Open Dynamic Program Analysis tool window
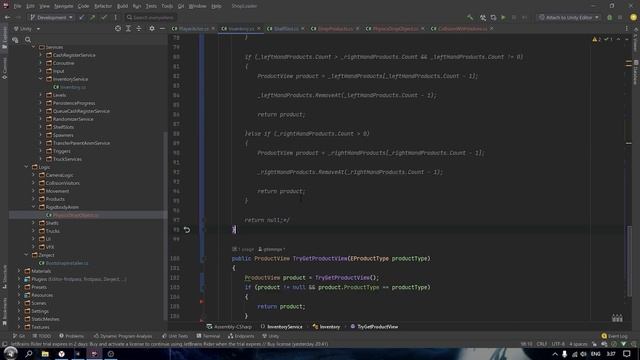The width and height of the screenshot is (640, 360). tap(123, 336)
